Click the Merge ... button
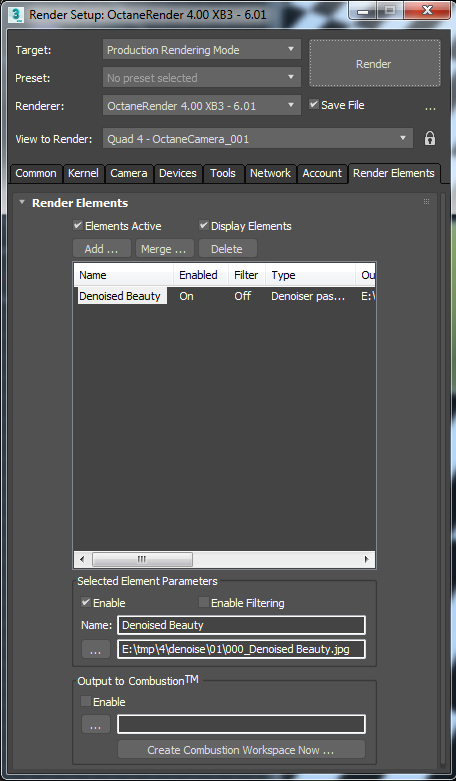This screenshot has width=456, height=781. coord(164,249)
